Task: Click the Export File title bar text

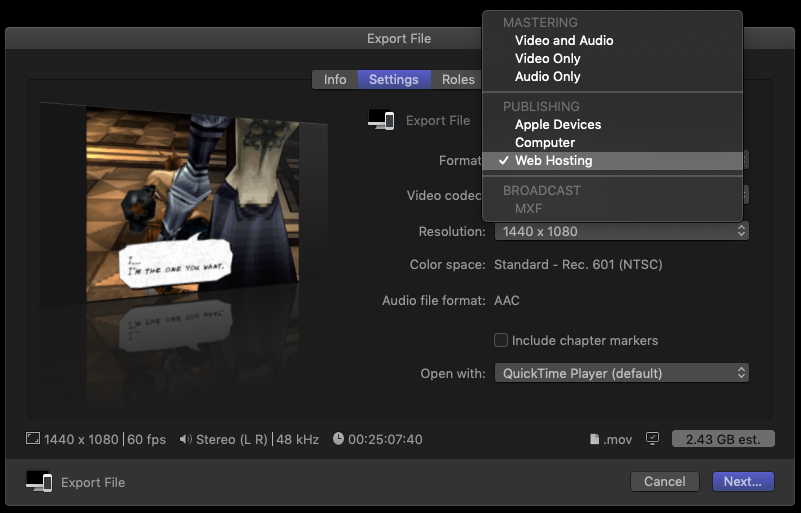Action: (399, 38)
